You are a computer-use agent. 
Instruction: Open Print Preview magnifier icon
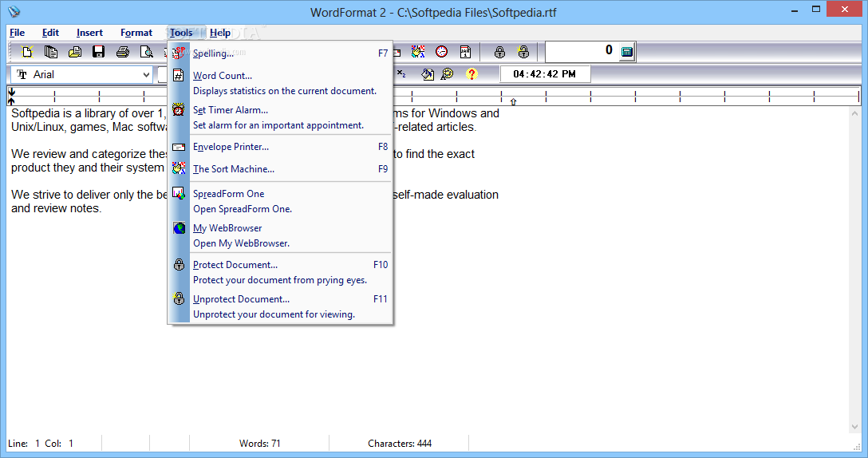pyautogui.click(x=147, y=52)
